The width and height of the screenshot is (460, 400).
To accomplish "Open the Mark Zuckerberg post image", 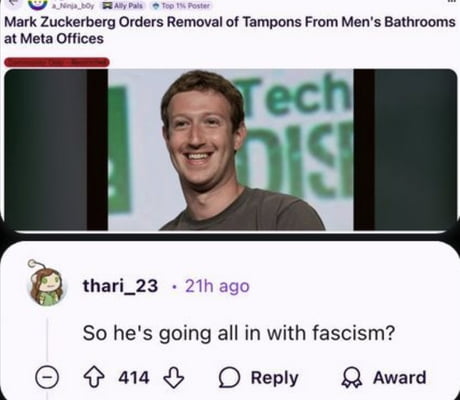I will [230, 150].
